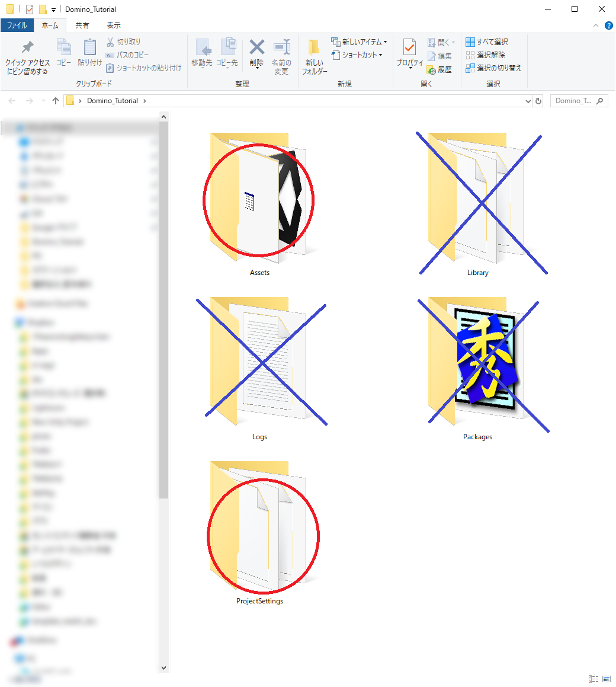Click 名前の変更 (Rename) icon

(281, 47)
